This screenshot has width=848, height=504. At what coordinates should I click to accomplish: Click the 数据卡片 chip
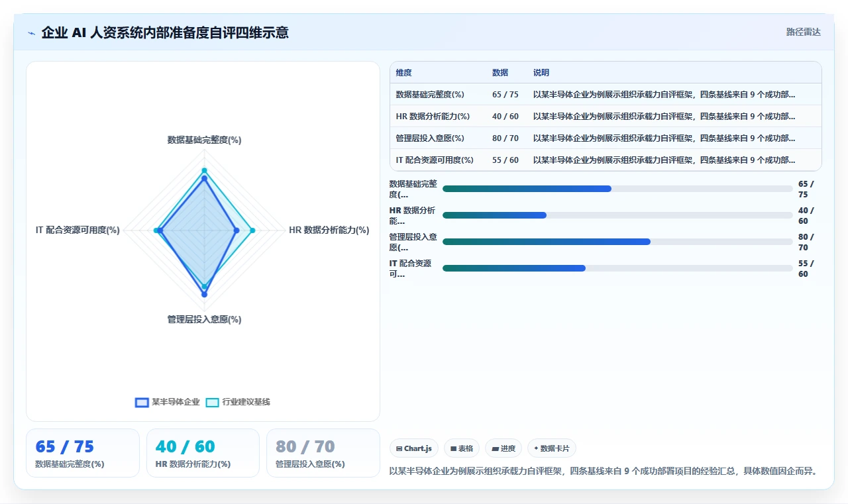pos(552,448)
